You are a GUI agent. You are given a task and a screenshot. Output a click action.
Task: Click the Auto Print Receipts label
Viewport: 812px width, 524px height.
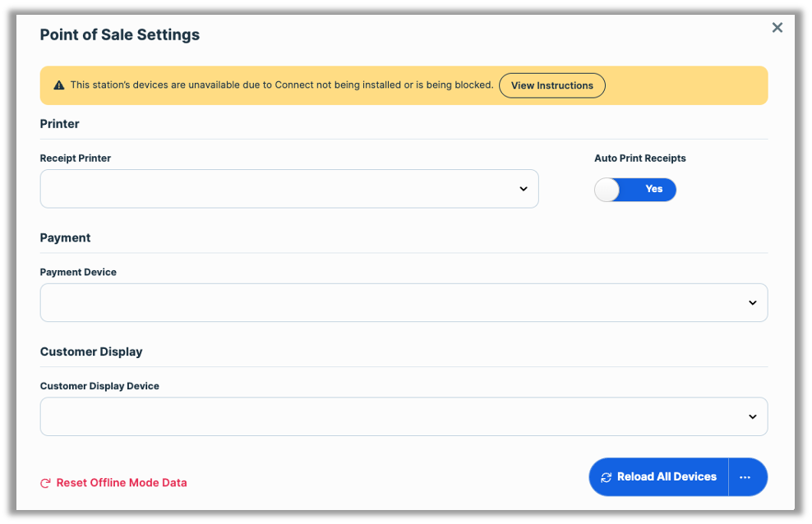[x=639, y=158]
